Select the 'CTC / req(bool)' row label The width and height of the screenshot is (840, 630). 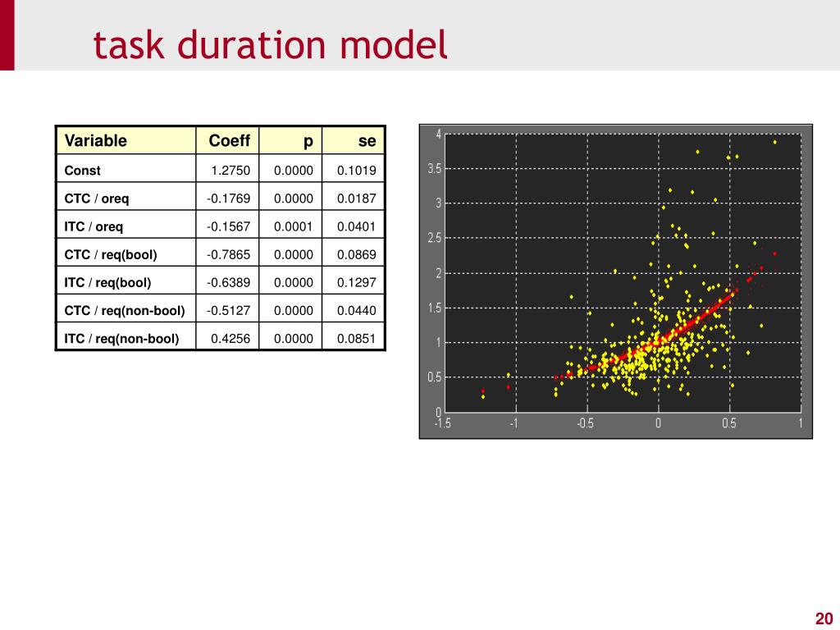coord(111,254)
